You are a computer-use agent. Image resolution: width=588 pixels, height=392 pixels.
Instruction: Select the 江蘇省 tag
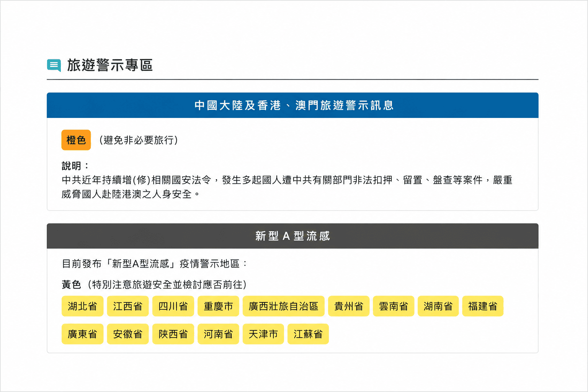(308, 334)
